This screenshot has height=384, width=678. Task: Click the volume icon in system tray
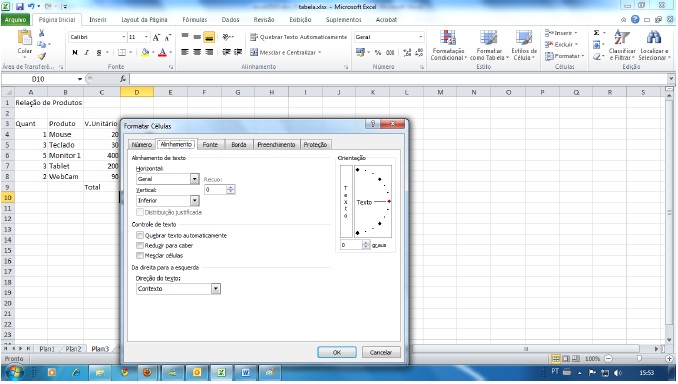pos(618,372)
